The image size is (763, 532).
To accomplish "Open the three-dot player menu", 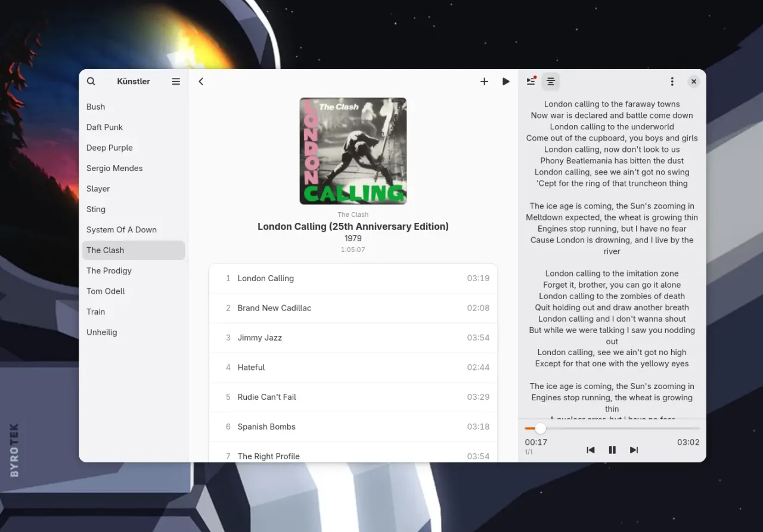I will 672,82.
